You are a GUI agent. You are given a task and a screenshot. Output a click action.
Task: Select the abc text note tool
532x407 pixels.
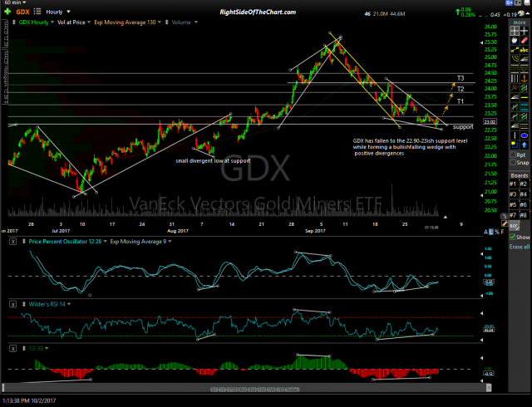[525, 50]
